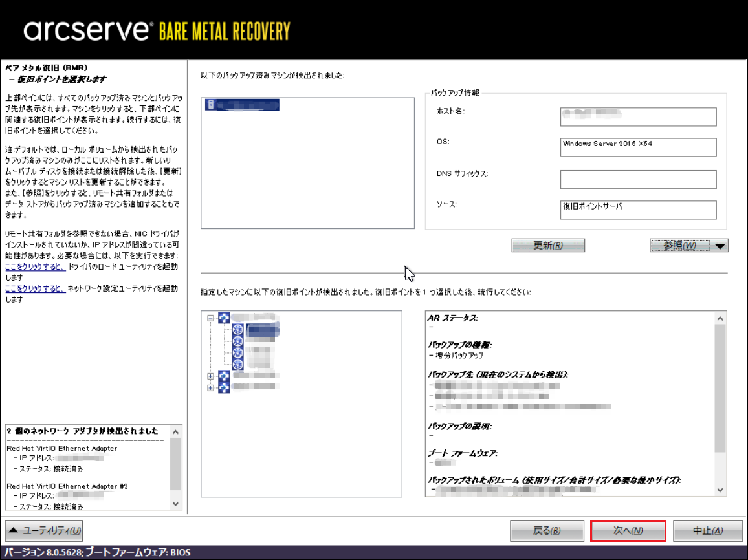Viewport: 748px width, 560px height.
Task: Click the 戻る(B) back button
Action: (x=547, y=530)
